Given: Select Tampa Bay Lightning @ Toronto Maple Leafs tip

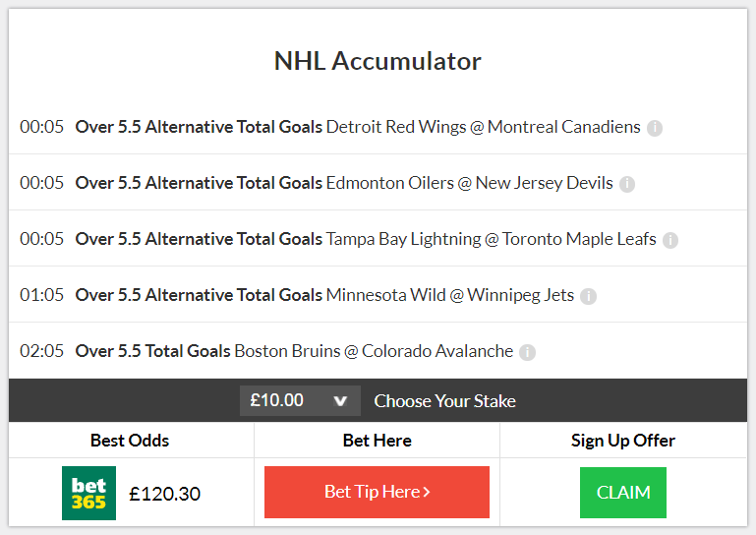Looking at the screenshot, I should pyautogui.click(x=378, y=238).
